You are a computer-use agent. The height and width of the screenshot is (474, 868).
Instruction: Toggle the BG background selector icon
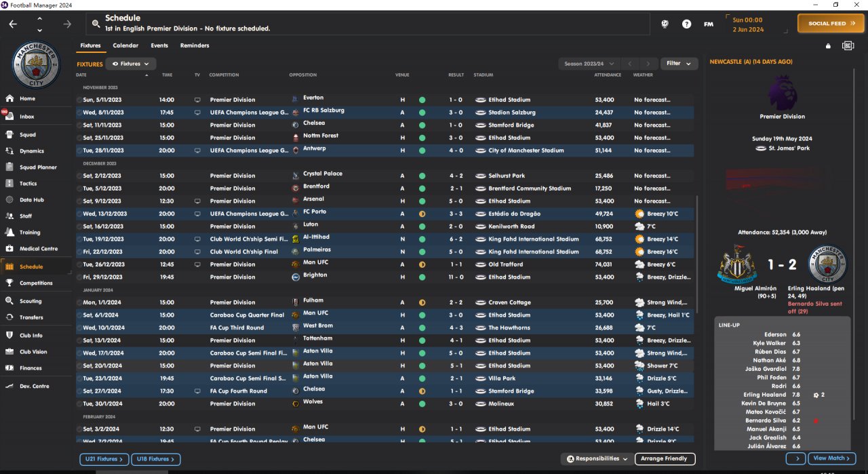pos(848,46)
